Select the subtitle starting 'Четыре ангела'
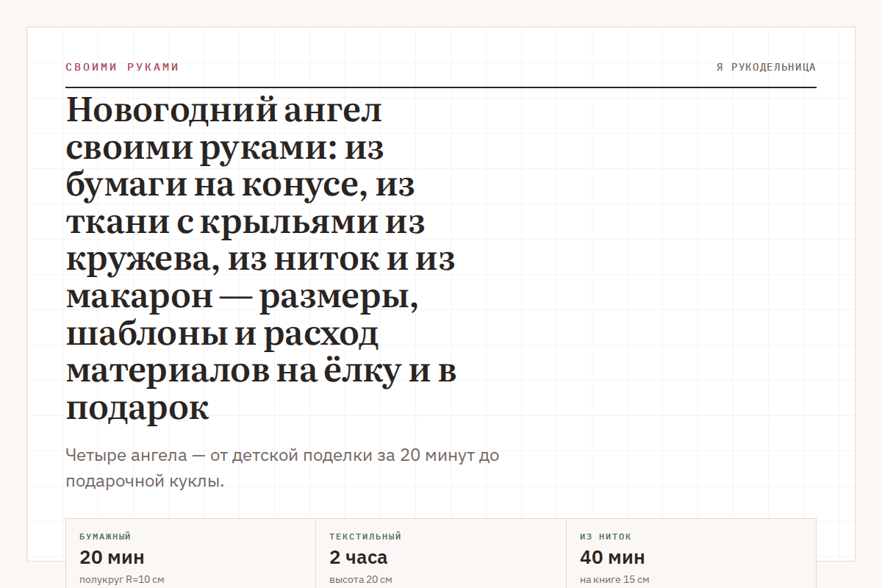Image resolution: width=882 pixels, height=588 pixels. pyautogui.click(x=282, y=469)
